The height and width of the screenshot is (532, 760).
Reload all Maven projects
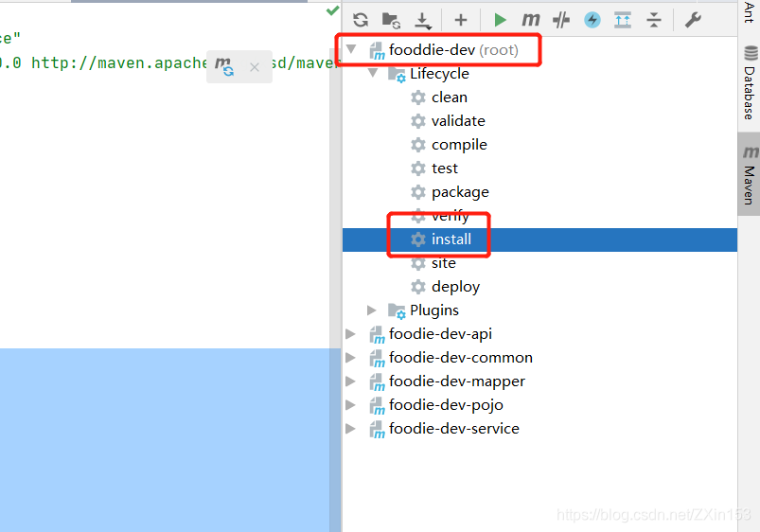tap(361, 20)
